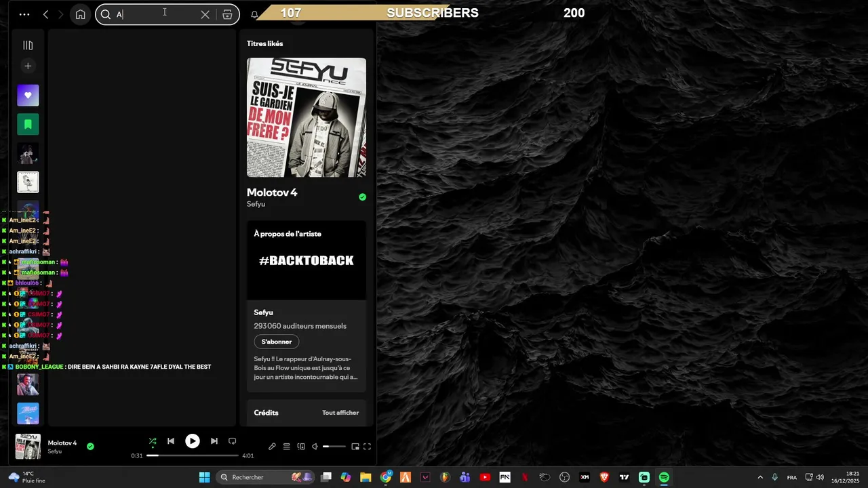
Task: Open the Titres likés link
Action: coord(265,43)
